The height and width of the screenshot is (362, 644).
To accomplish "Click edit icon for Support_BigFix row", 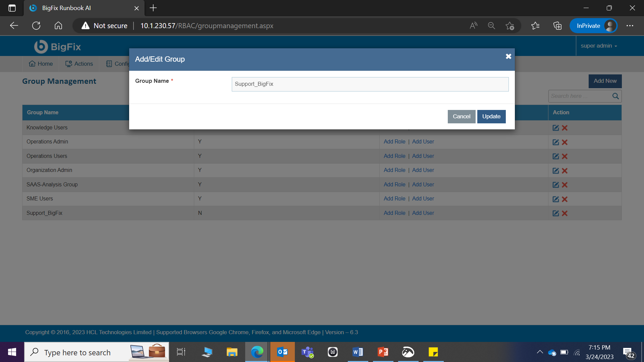I will coord(555,213).
